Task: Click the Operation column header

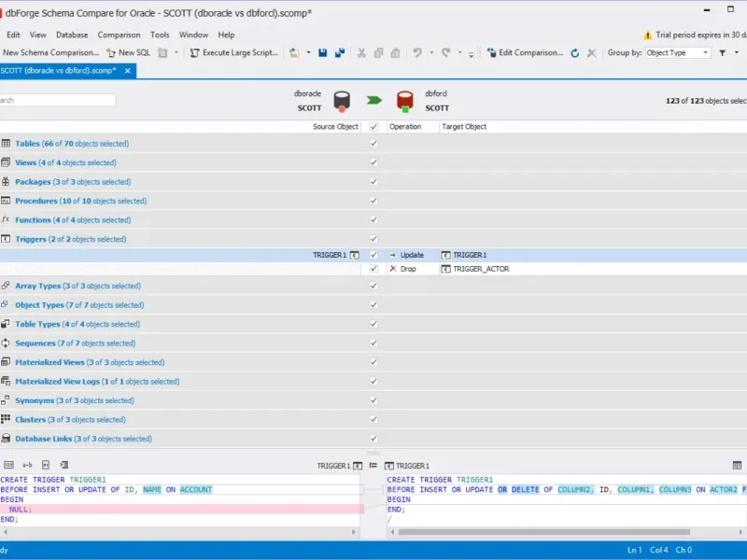Action: tap(413, 127)
